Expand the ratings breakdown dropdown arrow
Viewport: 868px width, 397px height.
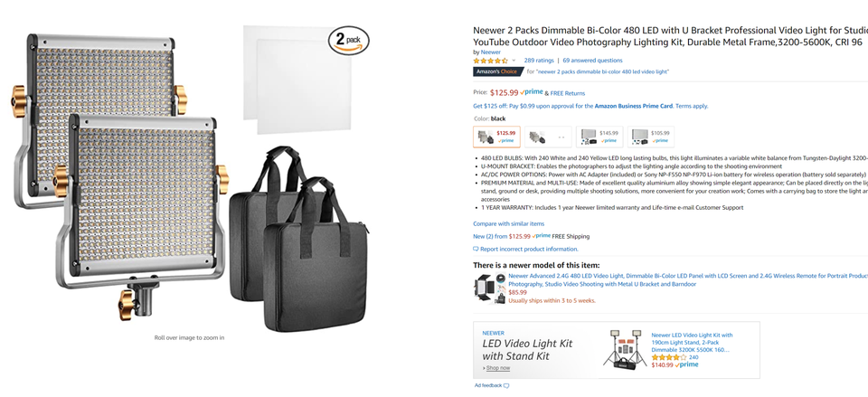click(x=514, y=61)
